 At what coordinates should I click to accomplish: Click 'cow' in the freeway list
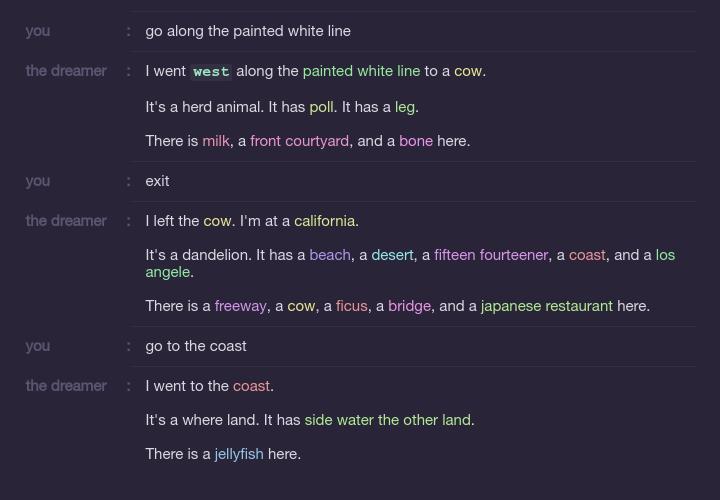coord(301,306)
